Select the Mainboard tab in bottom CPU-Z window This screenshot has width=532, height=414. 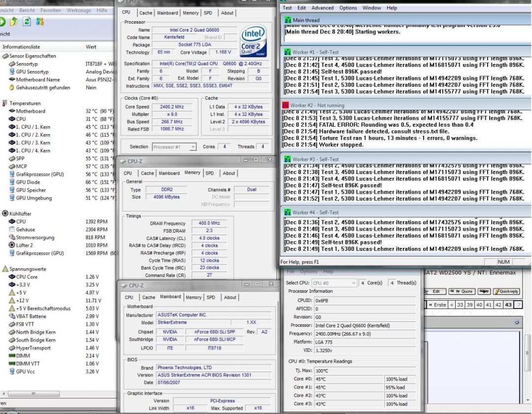click(x=170, y=297)
